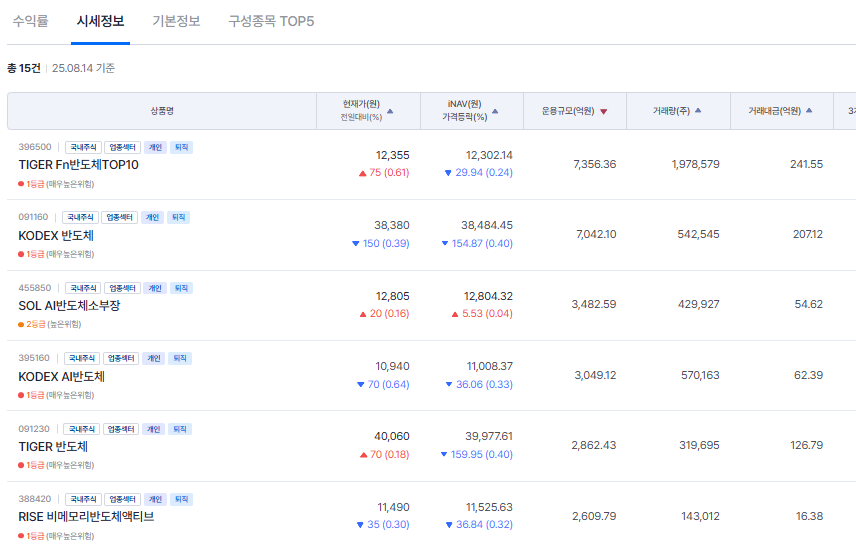Click 업종섹터 tag on KODEX 반도체 row
The width and height of the screenshot is (856, 551).
click(x=120, y=217)
